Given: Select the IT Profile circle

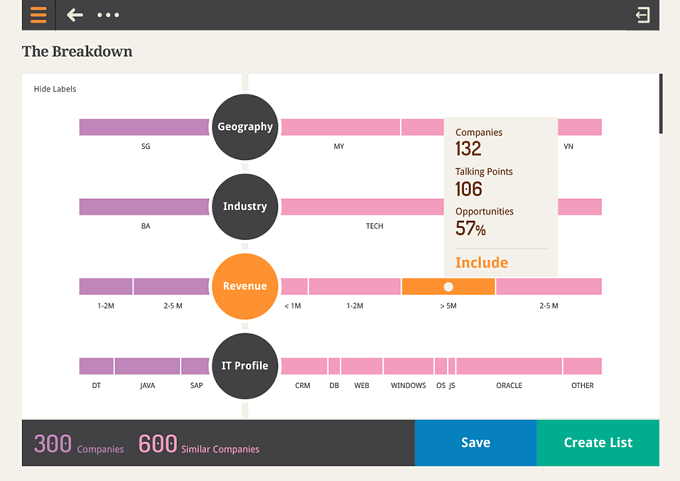Looking at the screenshot, I should [245, 366].
